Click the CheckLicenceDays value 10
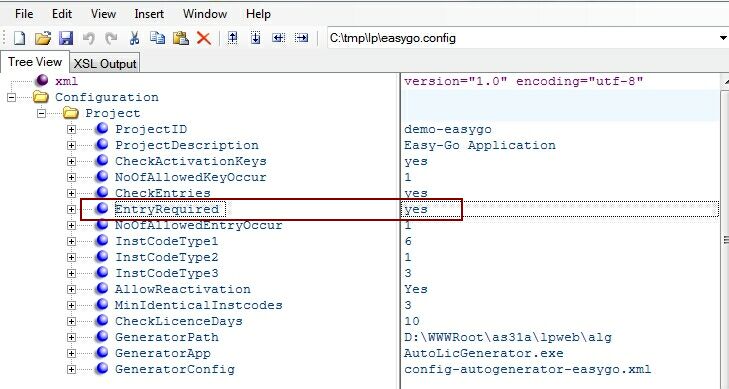 tap(412, 321)
